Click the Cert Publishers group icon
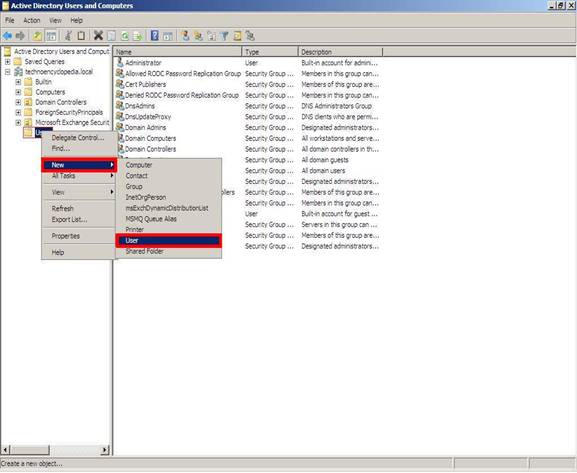 pyautogui.click(x=120, y=84)
